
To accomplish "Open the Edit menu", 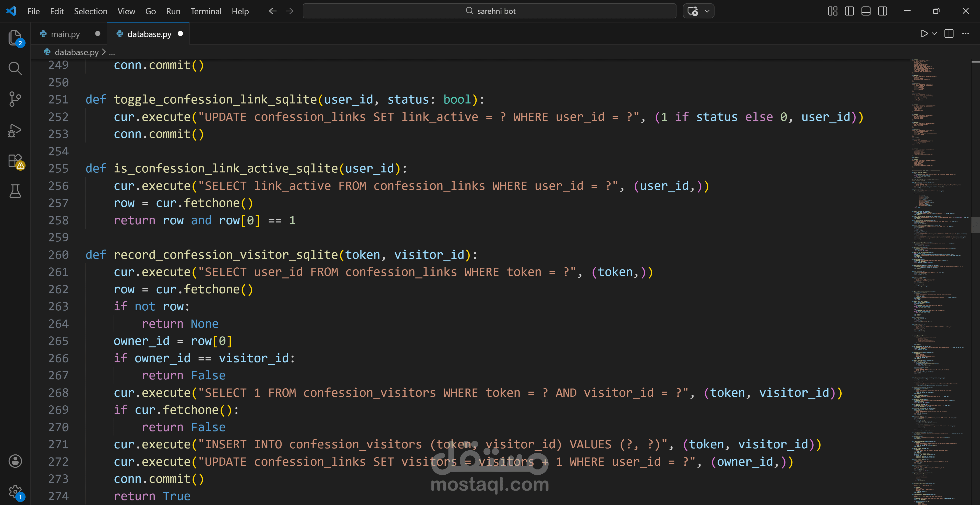I will point(57,11).
